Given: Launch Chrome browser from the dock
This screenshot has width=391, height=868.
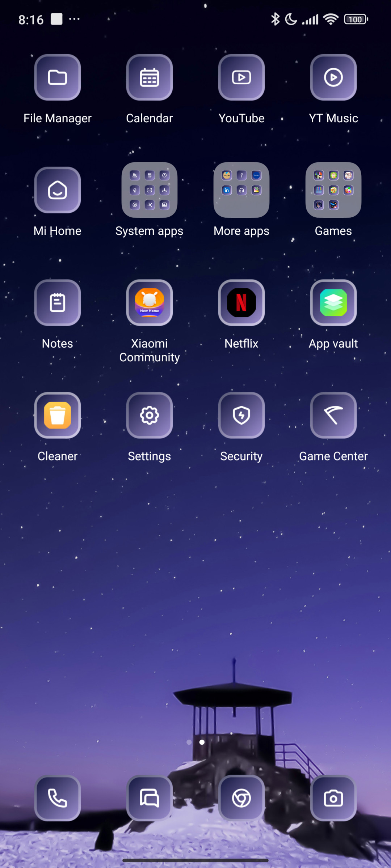Looking at the screenshot, I should pyautogui.click(x=241, y=798).
